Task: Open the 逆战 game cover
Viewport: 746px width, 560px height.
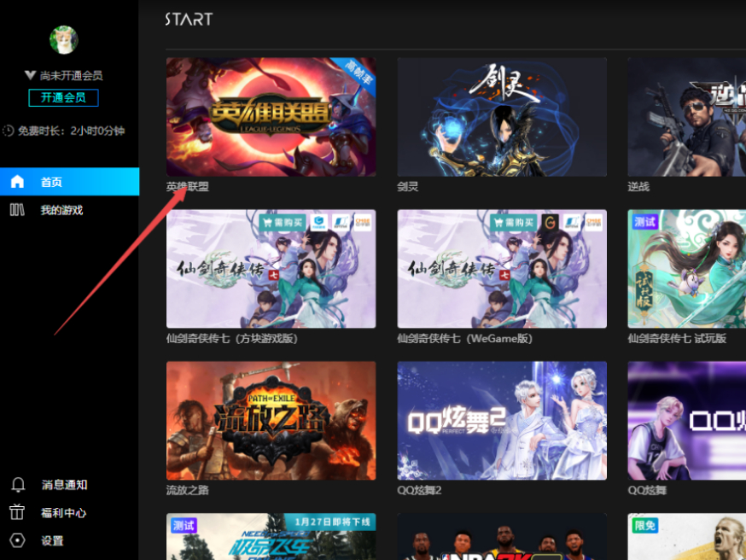Action: click(686, 117)
